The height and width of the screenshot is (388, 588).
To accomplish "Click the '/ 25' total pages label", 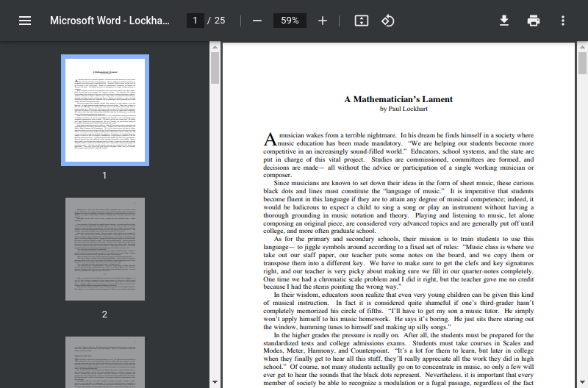I will 216,21.
